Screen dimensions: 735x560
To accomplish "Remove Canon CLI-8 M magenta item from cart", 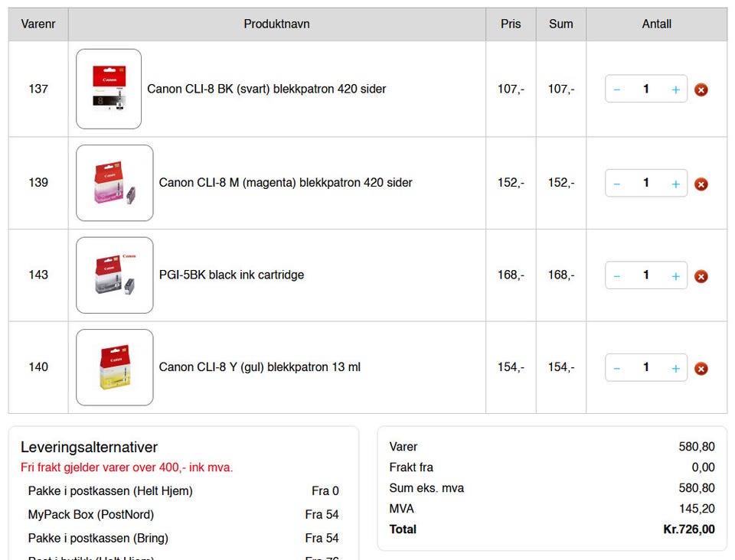I will pos(701,184).
